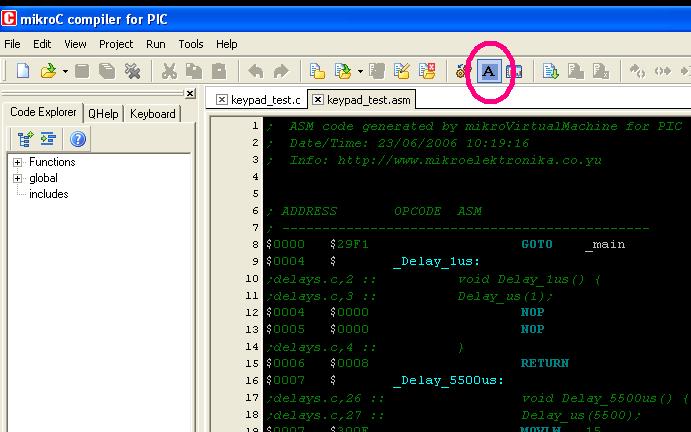Click the Paste clipboard icon
Screen dimensions: 691x432
219,71
